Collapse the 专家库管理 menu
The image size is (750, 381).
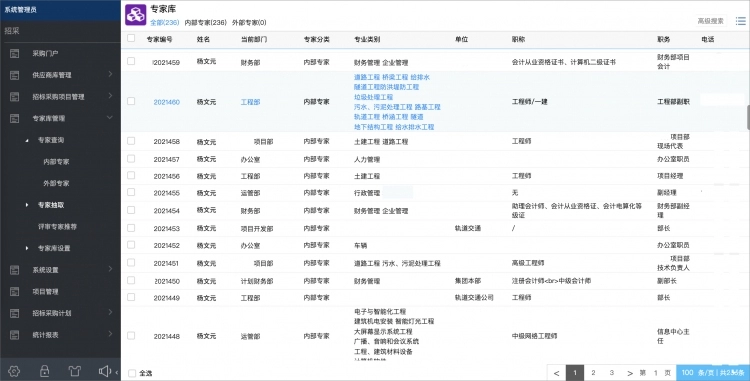pos(110,118)
